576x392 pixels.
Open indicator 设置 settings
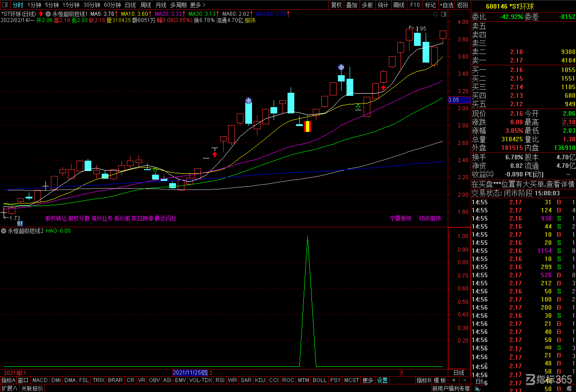pos(382,380)
